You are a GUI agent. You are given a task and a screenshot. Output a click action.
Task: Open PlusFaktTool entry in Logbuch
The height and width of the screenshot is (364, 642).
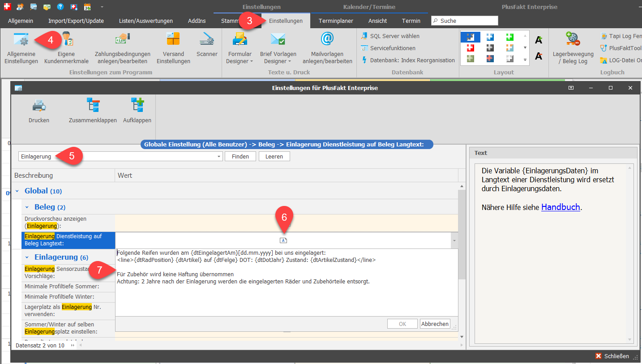pos(621,48)
